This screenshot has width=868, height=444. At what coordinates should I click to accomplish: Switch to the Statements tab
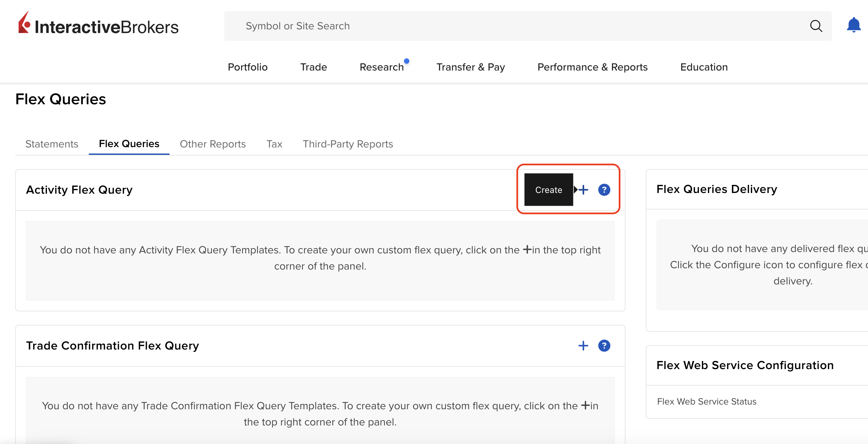(x=52, y=144)
